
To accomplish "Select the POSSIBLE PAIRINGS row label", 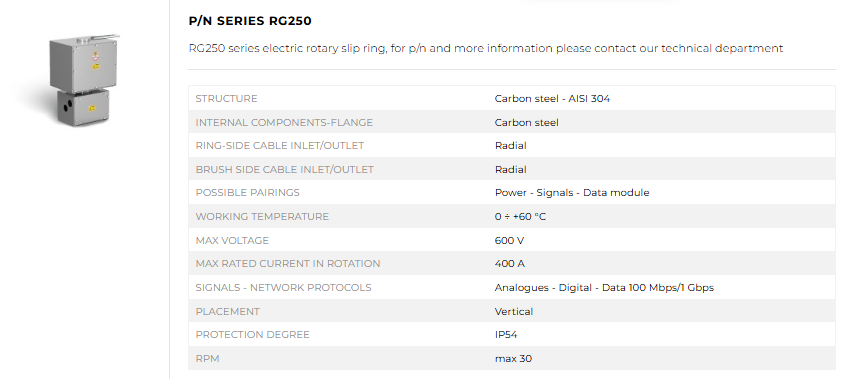I will 248,192.
